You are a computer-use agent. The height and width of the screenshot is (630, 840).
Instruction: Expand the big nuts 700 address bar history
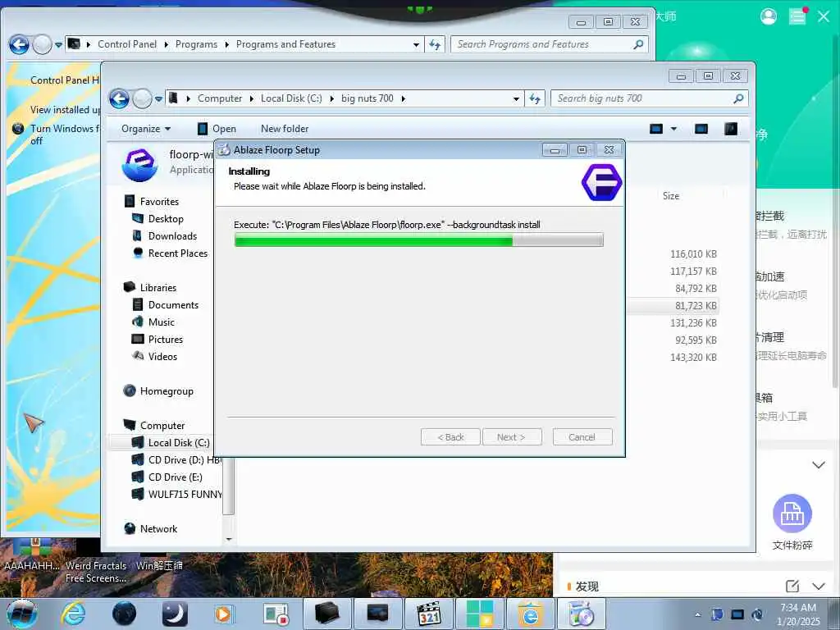(516, 98)
